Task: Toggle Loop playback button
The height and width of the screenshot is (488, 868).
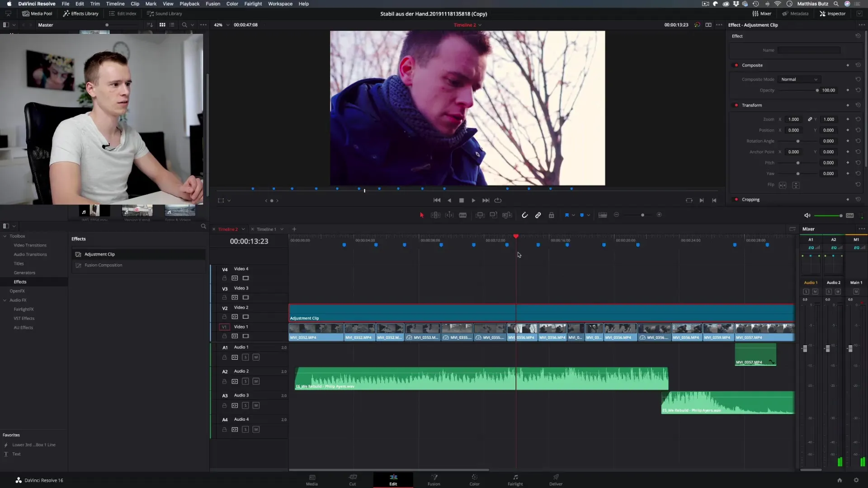Action: 498,200
